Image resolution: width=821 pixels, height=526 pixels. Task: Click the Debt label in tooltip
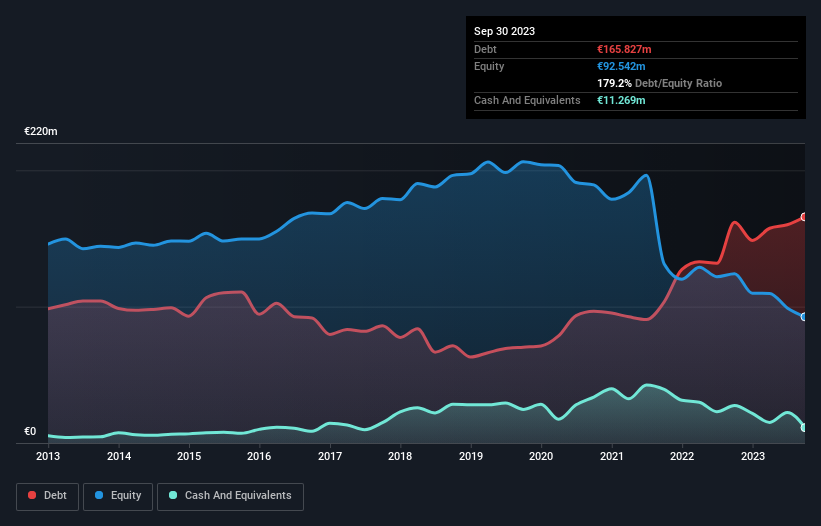485,49
